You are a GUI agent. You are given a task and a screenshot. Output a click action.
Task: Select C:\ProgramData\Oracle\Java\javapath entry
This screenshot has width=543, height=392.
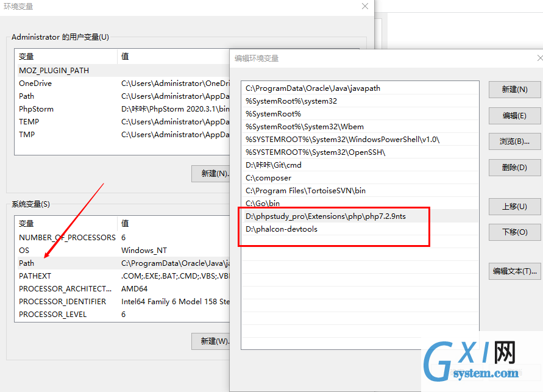tap(360, 88)
